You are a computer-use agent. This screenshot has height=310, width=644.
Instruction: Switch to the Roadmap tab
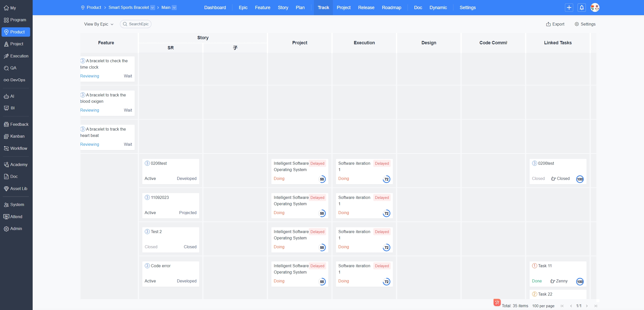point(391,8)
